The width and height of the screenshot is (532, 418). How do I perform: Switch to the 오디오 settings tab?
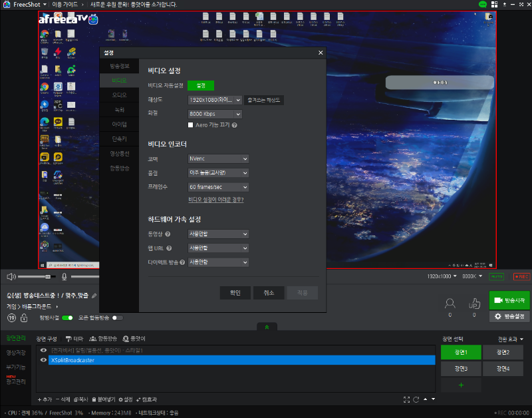(120, 95)
